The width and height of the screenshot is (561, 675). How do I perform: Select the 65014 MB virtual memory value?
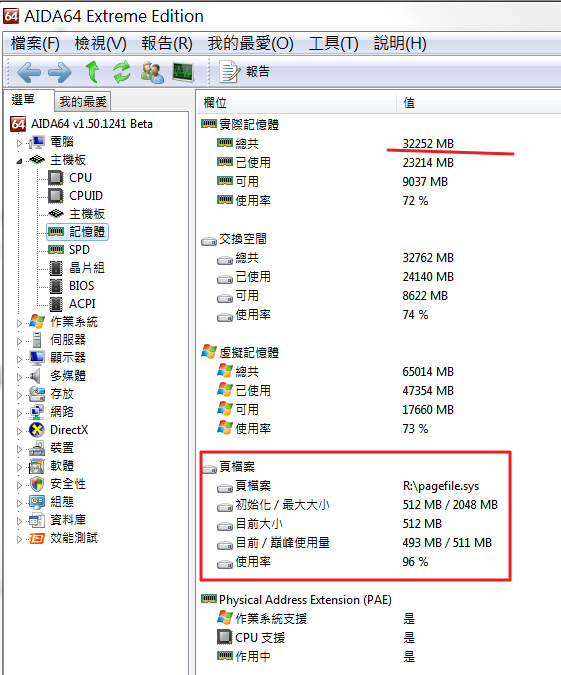tap(428, 372)
